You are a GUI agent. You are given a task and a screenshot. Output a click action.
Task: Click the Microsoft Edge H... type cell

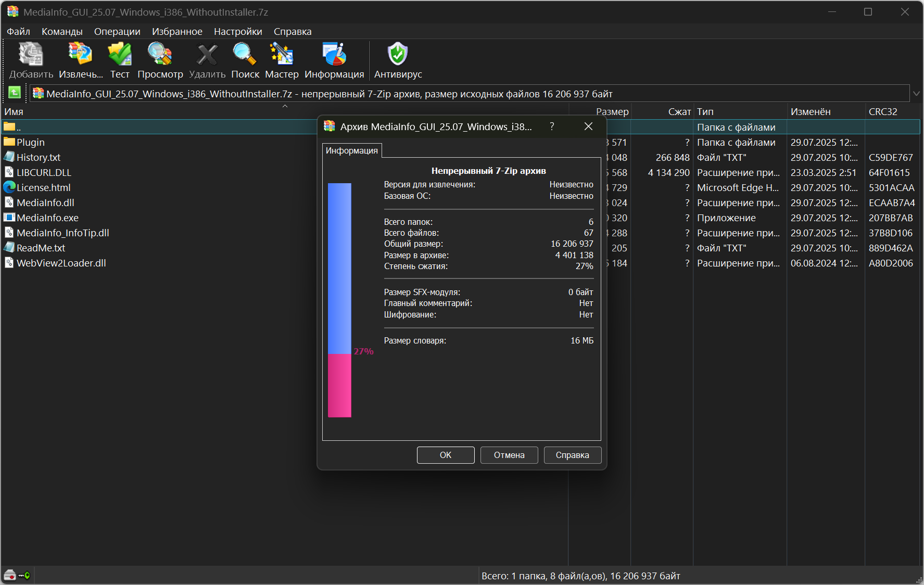point(738,187)
